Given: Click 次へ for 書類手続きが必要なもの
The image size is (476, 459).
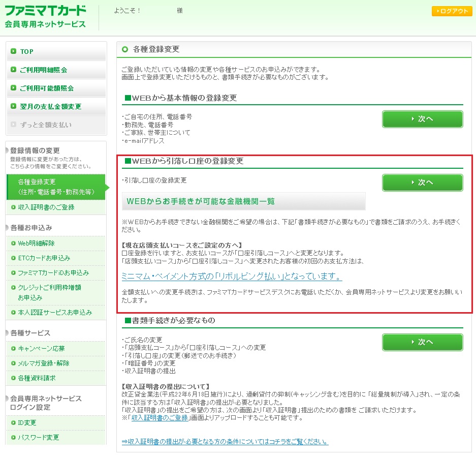Looking at the screenshot, I should pyautogui.click(x=422, y=342).
